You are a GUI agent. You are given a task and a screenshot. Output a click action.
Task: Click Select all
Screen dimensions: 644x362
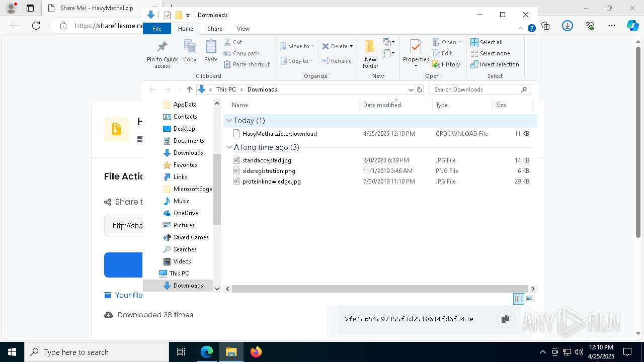point(487,42)
